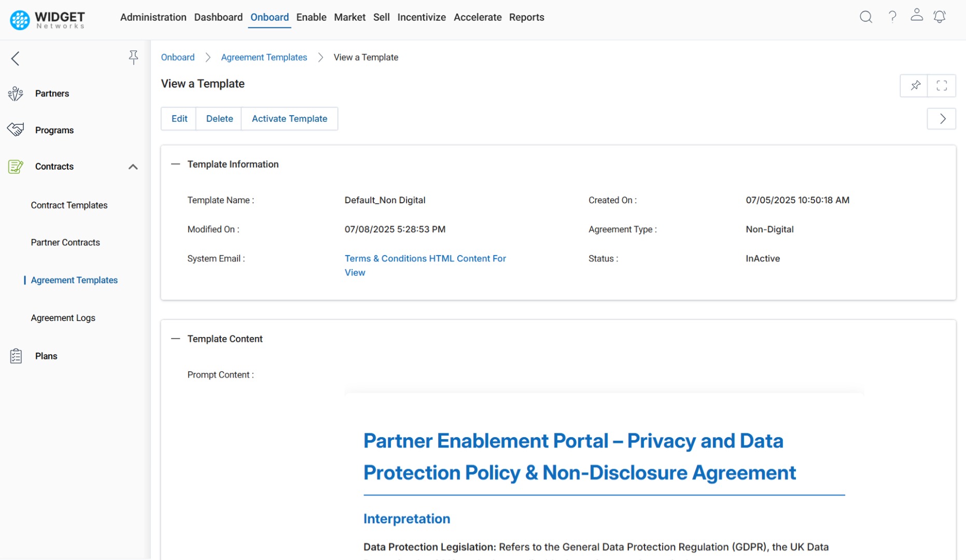Image resolution: width=966 pixels, height=560 pixels.
Task: Collapse the Template Content section
Action: click(175, 338)
